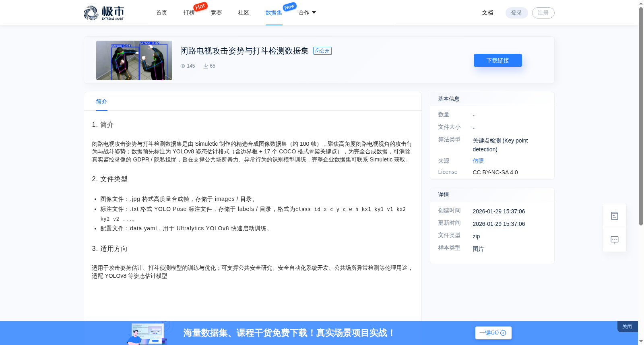
Task: Open the 社区 nav item
Action: click(244, 13)
